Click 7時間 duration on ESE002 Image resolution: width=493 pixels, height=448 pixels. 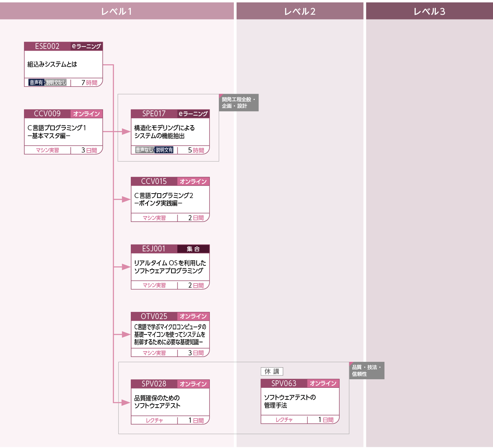point(89,82)
